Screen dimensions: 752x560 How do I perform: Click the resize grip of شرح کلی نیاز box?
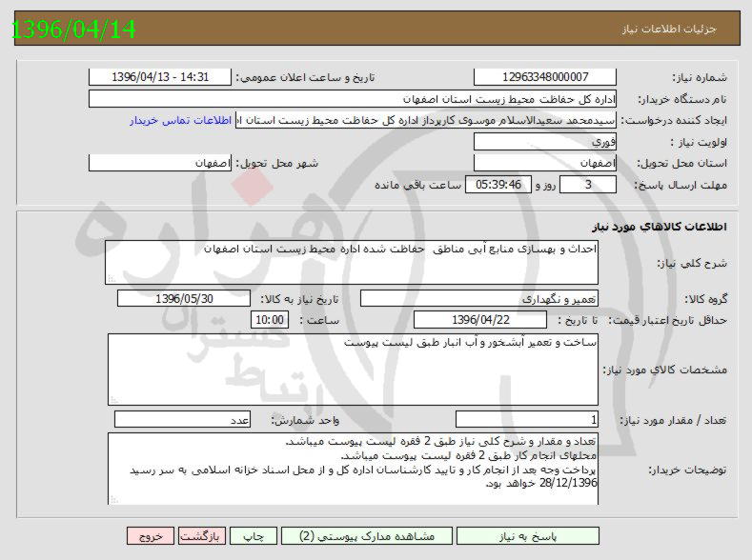(x=112, y=279)
